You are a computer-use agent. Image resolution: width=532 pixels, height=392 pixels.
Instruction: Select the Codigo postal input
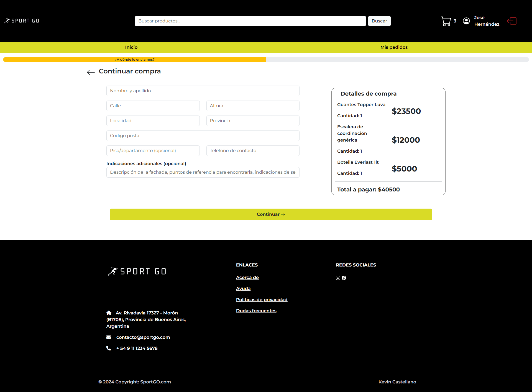tap(203, 136)
